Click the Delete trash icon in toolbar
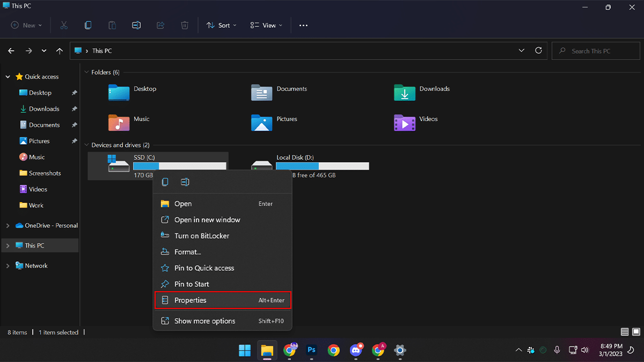The width and height of the screenshot is (644, 362). pyautogui.click(x=184, y=25)
